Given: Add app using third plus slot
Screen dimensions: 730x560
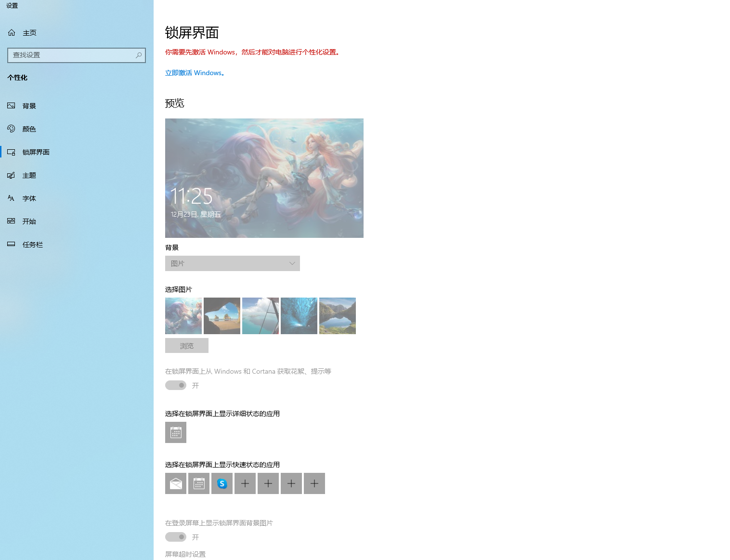Looking at the screenshot, I should pyautogui.click(x=291, y=483).
